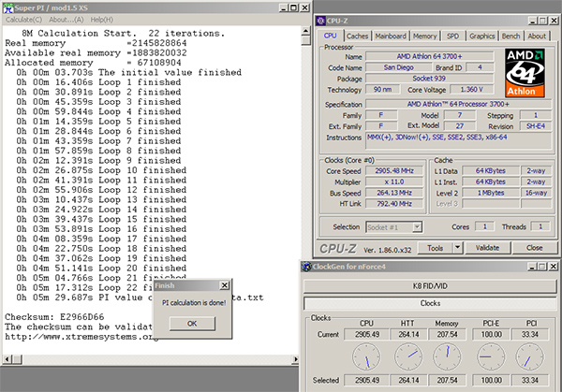Open the Graphics tab in CPU-Z

click(482, 36)
